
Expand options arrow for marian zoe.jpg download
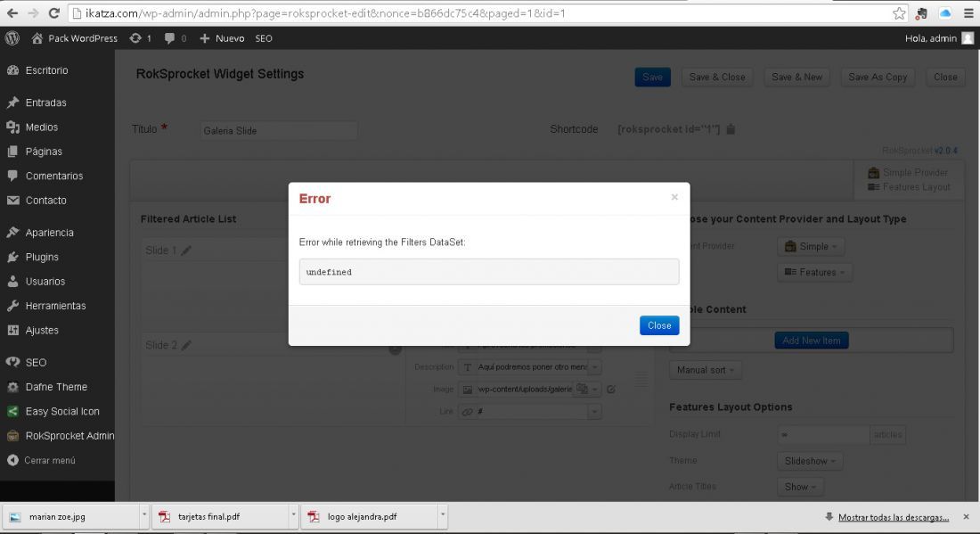[143, 516]
